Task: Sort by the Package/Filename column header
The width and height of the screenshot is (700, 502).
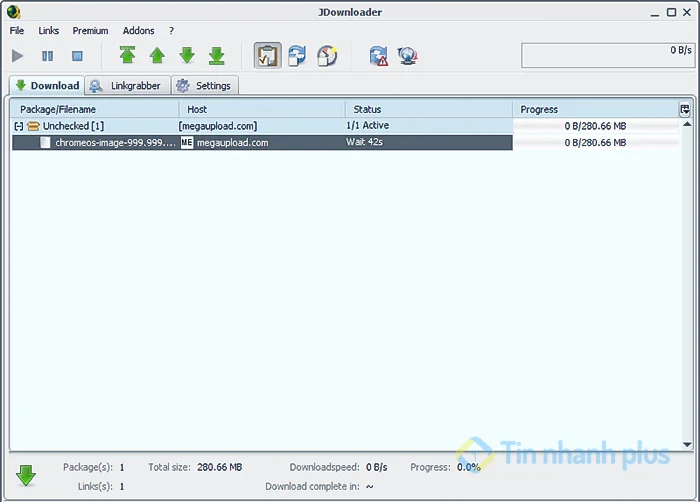Action: pyautogui.click(x=95, y=109)
